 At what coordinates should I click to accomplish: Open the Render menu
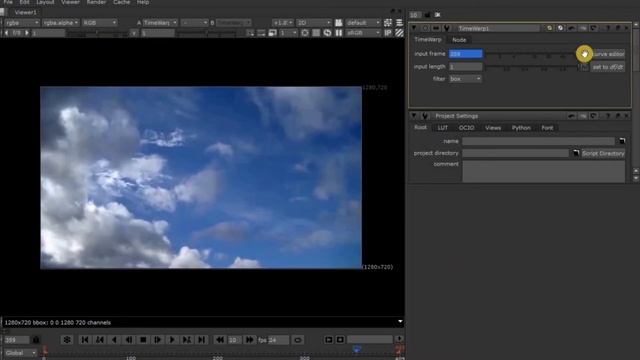(96, 2)
